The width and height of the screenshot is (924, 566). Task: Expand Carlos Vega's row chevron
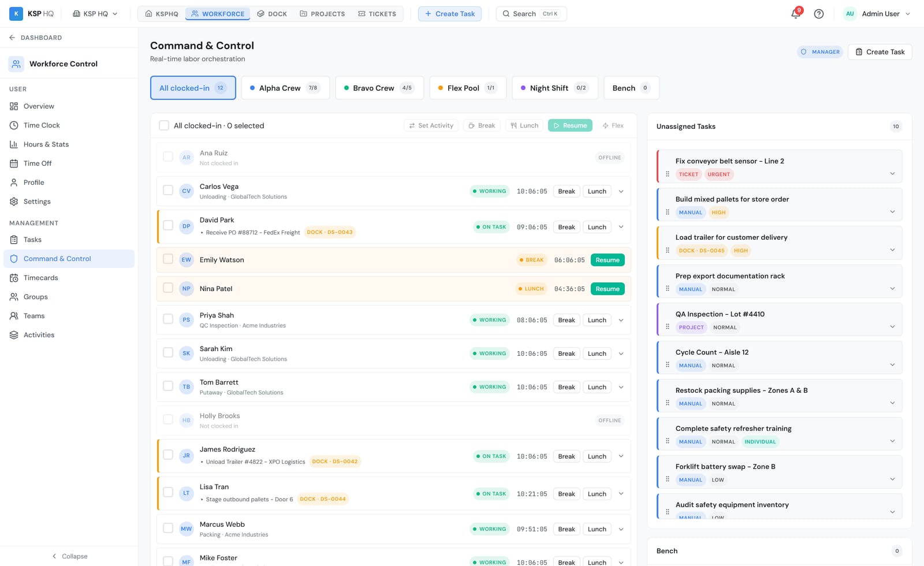(621, 191)
